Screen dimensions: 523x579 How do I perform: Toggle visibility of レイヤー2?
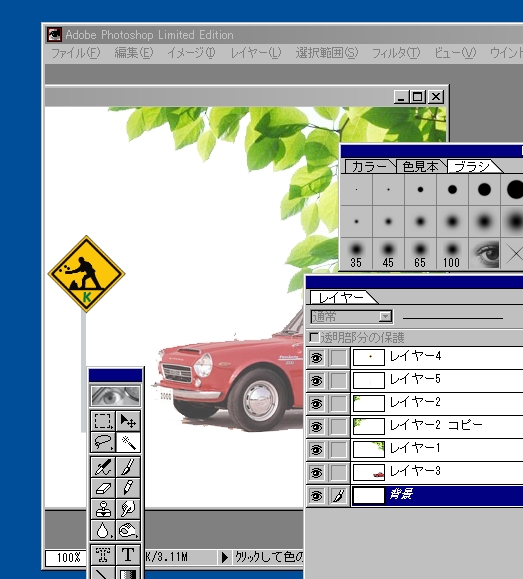click(x=316, y=404)
